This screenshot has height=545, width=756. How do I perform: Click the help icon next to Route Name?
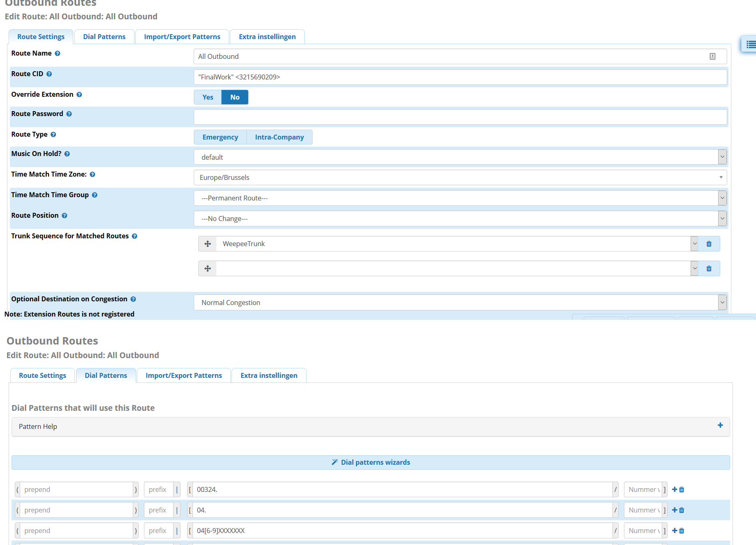coord(58,54)
